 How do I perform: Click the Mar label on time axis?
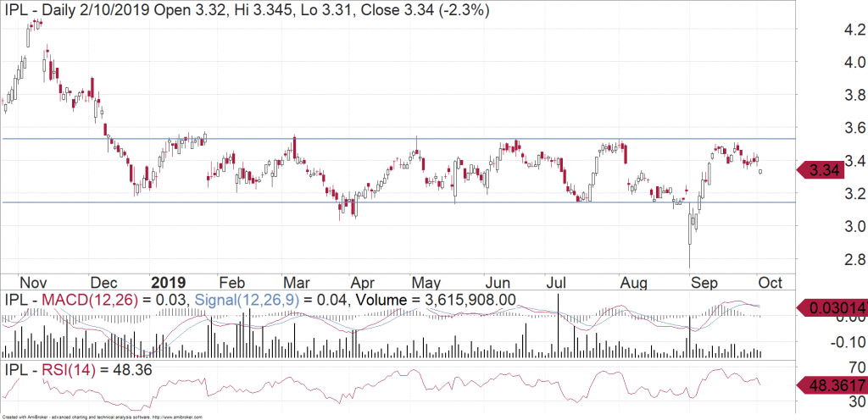[x=298, y=280]
